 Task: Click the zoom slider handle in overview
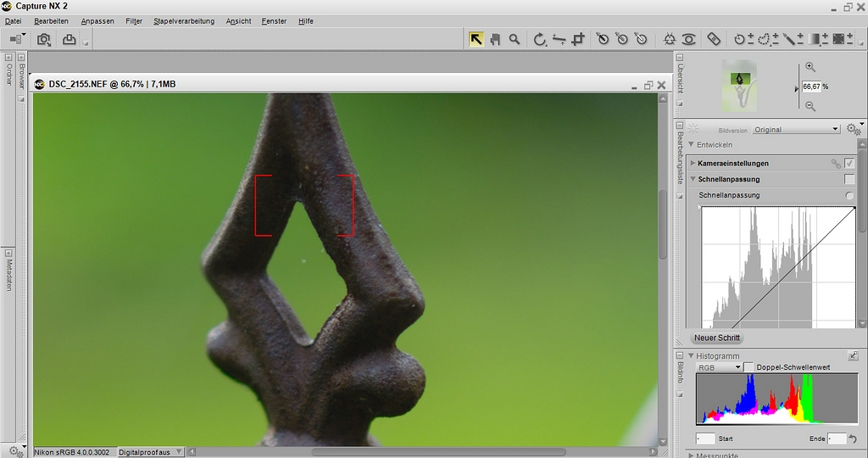[x=796, y=88]
